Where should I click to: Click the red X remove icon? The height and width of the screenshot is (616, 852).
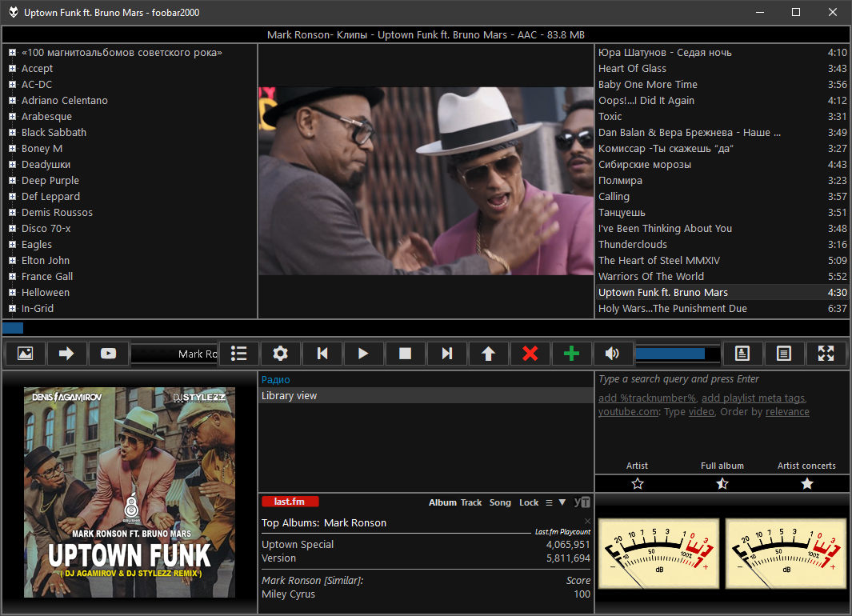(530, 354)
